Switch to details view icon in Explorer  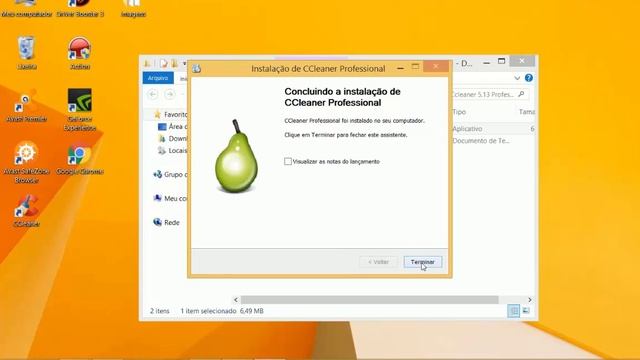513,311
